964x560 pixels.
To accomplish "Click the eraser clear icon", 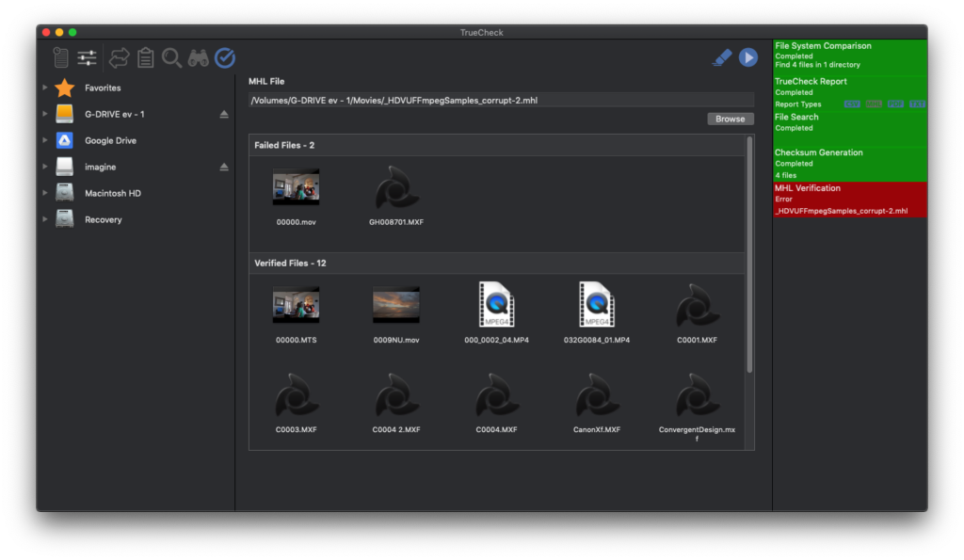I will (722, 57).
